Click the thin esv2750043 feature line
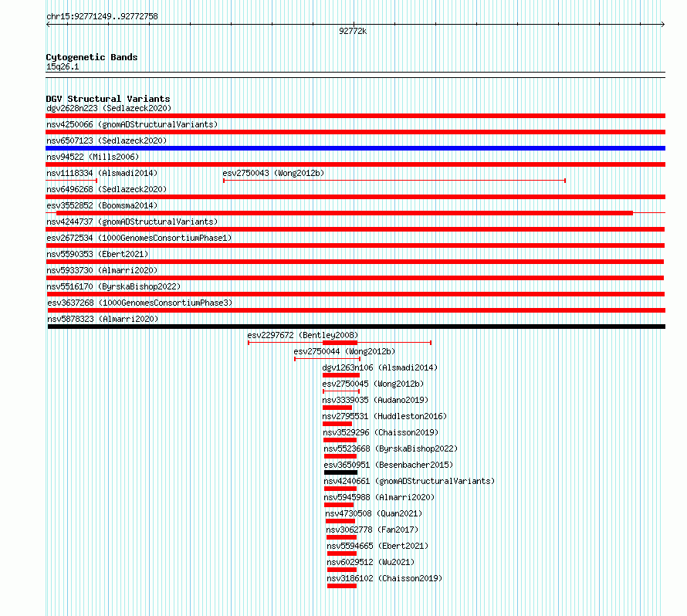Viewport: 687px width, 616px height. click(x=394, y=181)
